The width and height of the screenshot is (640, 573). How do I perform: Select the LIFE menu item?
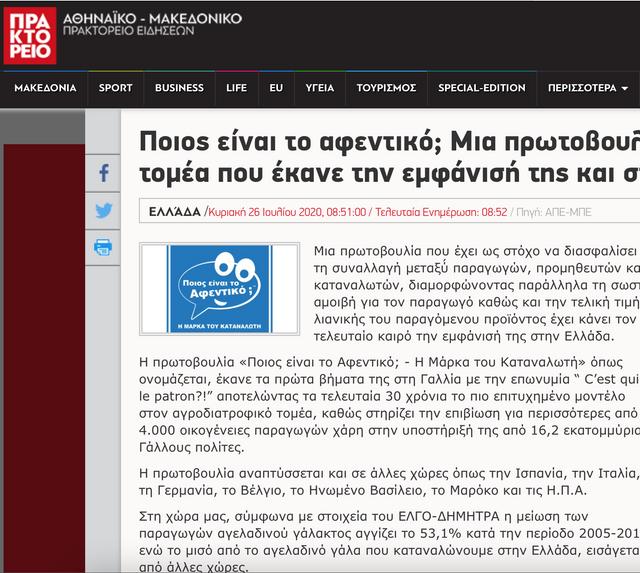pyautogui.click(x=236, y=88)
